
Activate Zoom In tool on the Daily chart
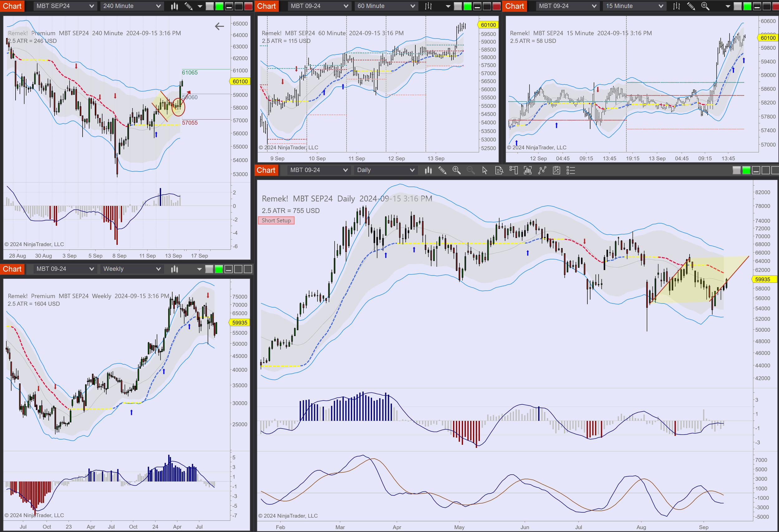(456, 170)
